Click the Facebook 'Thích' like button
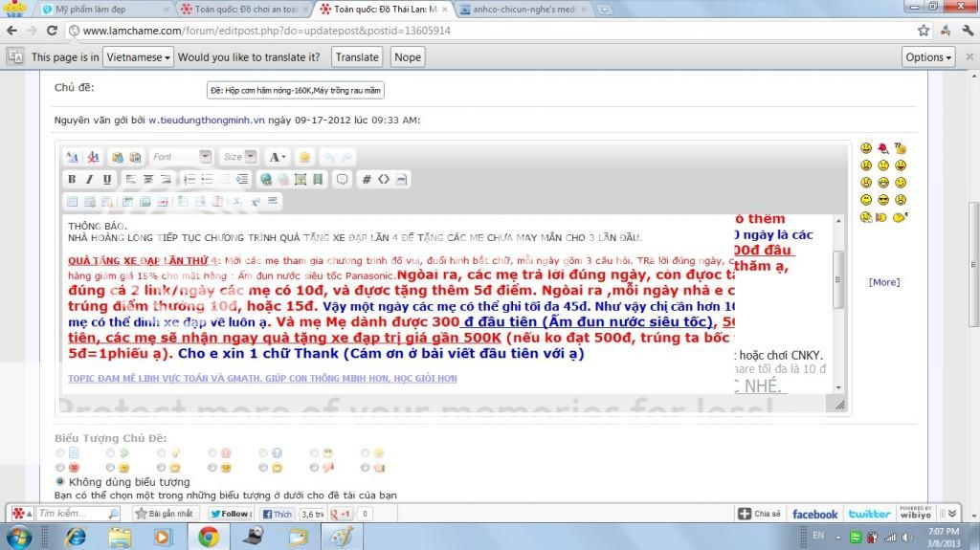This screenshot has width=980, height=550. [x=277, y=514]
